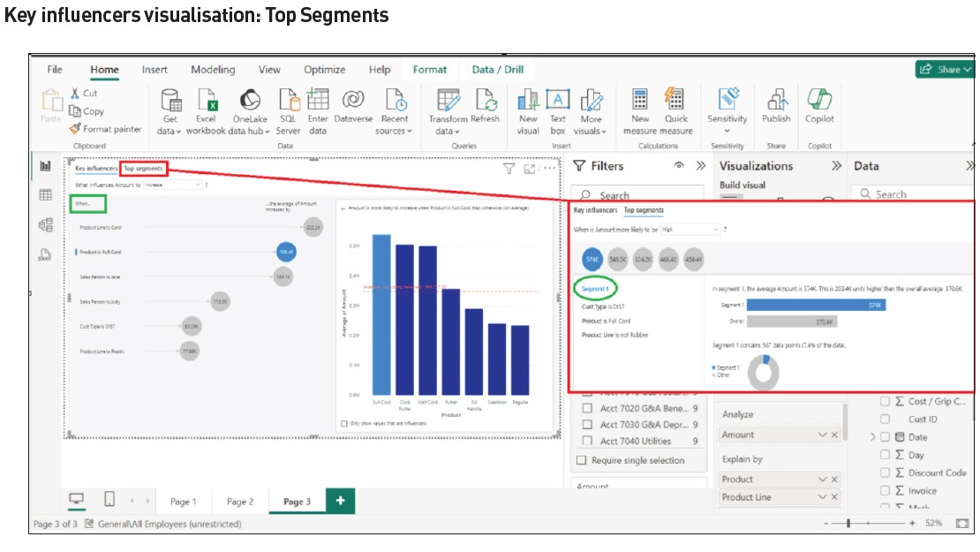Viewport: 980px width, 552px height.
Task: Click the Refresh queries icon
Action: pos(486,101)
